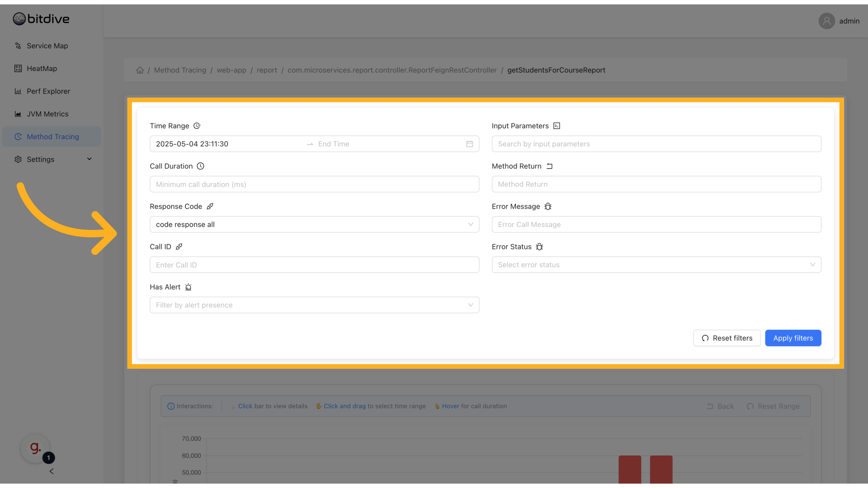
Task: Click the JVM Metrics area-chart icon
Action: (x=18, y=114)
